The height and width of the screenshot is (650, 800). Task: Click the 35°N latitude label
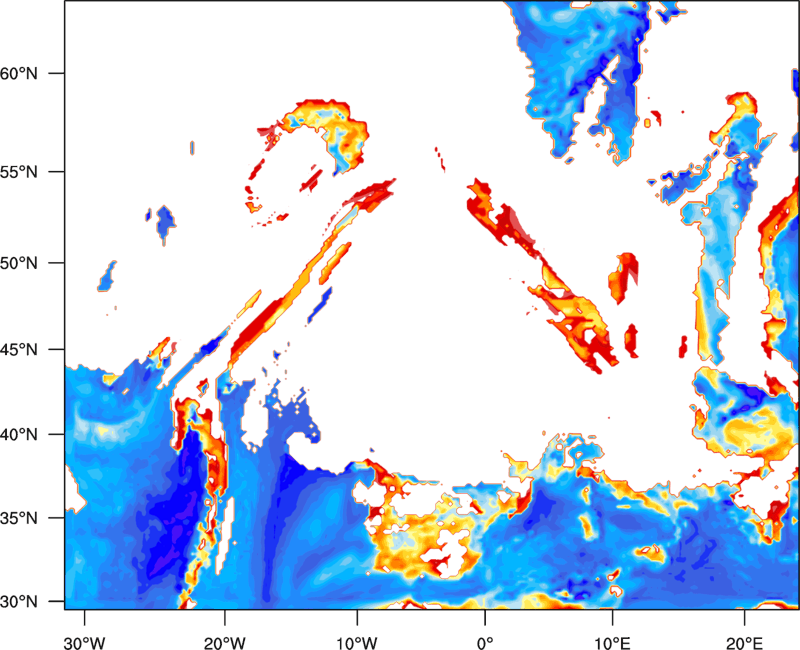click(x=19, y=518)
